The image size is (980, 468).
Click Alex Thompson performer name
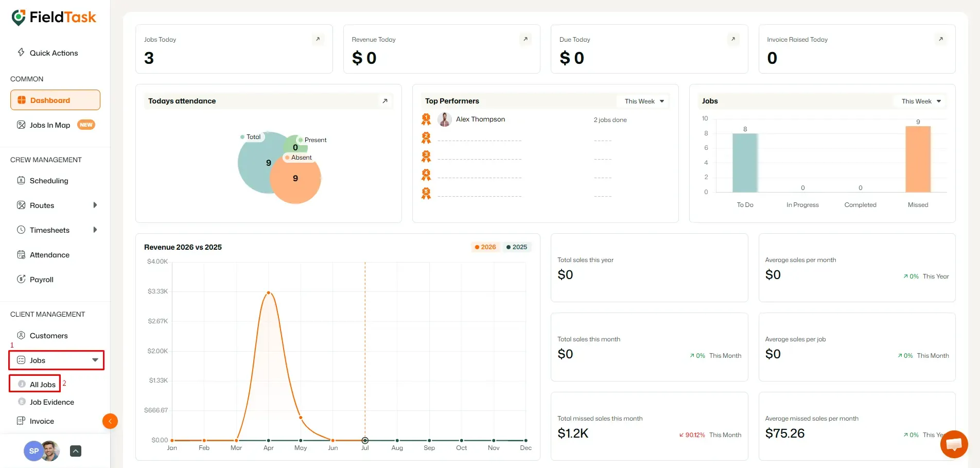(x=480, y=119)
